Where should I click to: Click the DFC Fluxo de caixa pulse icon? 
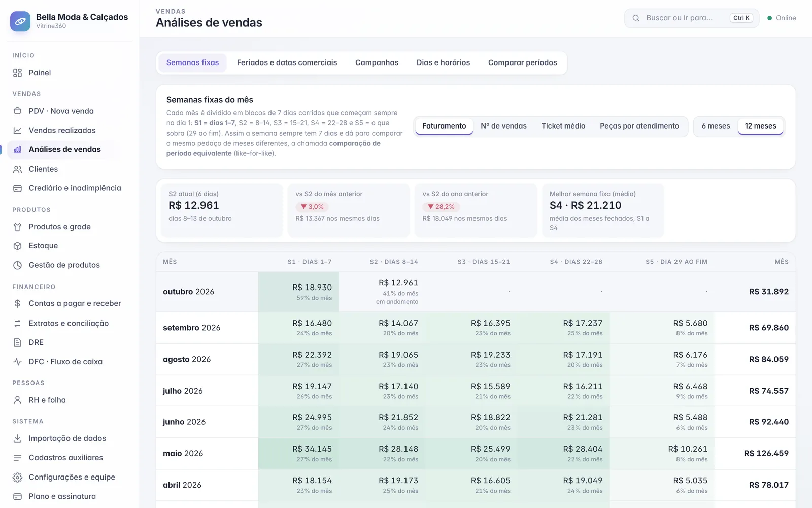pos(17,362)
